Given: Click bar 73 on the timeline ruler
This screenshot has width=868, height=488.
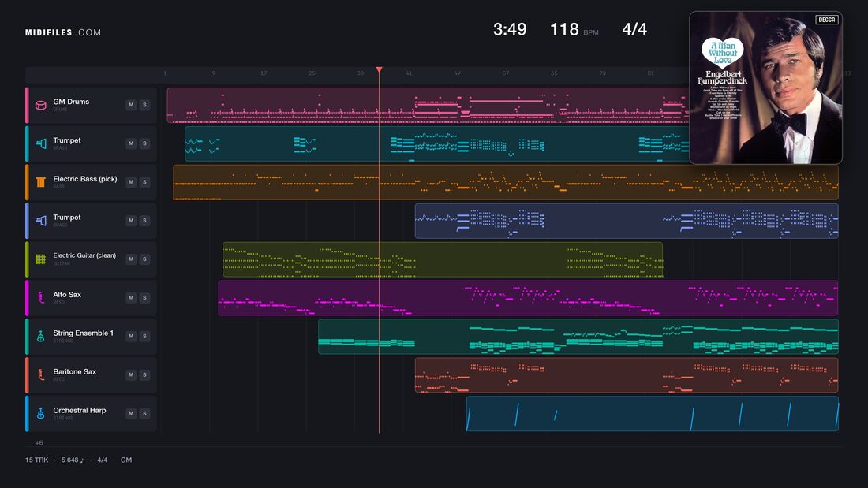Looking at the screenshot, I should point(602,73).
